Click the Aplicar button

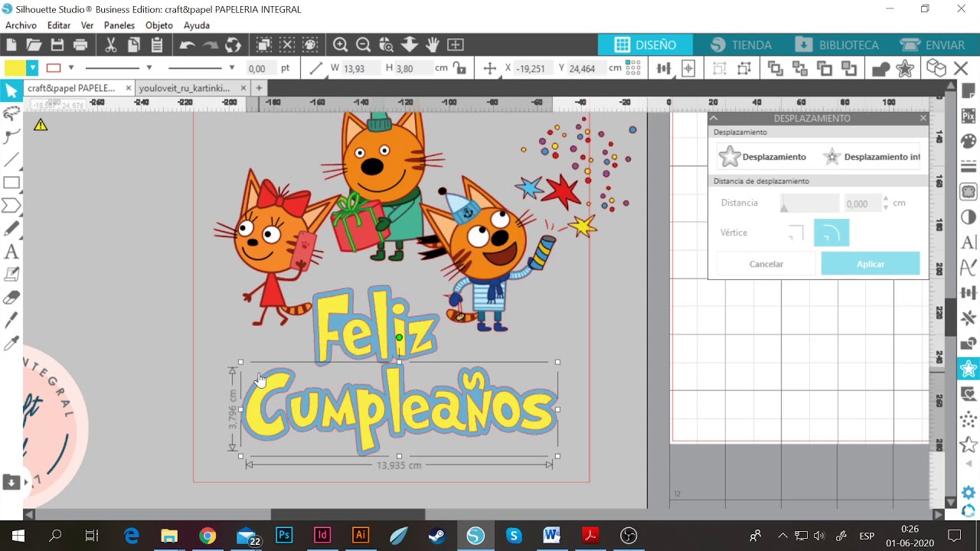(871, 263)
